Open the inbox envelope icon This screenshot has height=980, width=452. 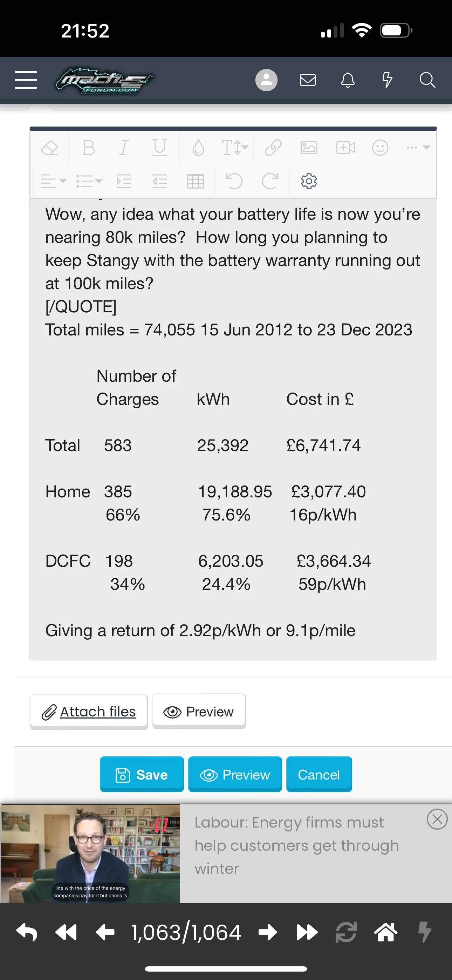pyautogui.click(x=307, y=80)
